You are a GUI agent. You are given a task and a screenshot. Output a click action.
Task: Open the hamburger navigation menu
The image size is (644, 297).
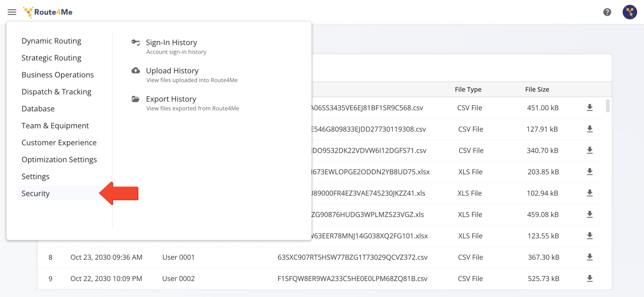[x=12, y=12]
